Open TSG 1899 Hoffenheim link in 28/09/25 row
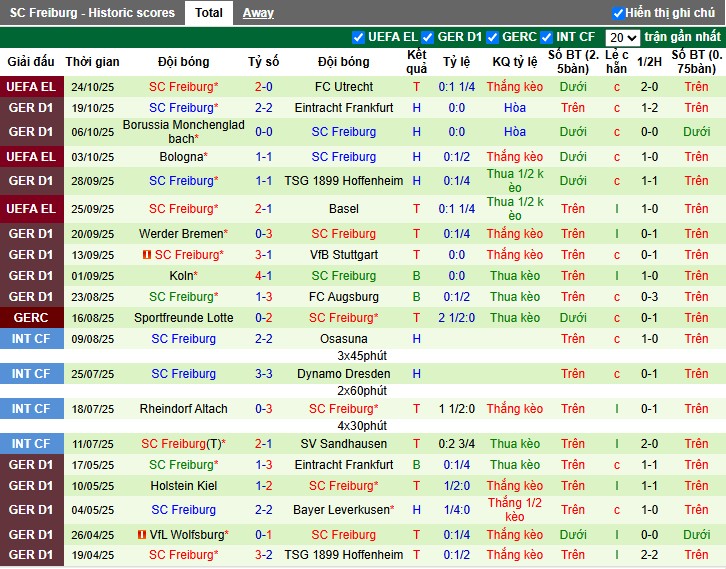The width and height of the screenshot is (726, 569). coord(344,181)
